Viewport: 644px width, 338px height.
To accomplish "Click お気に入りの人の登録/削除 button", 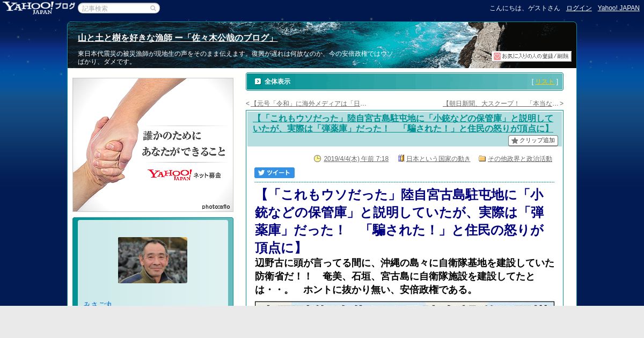I will [531, 56].
